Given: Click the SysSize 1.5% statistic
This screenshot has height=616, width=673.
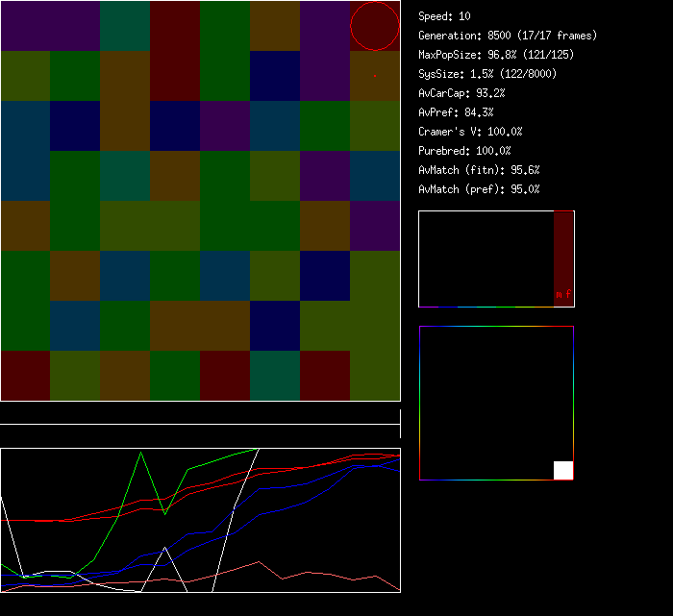Looking at the screenshot, I should tap(487, 74).
